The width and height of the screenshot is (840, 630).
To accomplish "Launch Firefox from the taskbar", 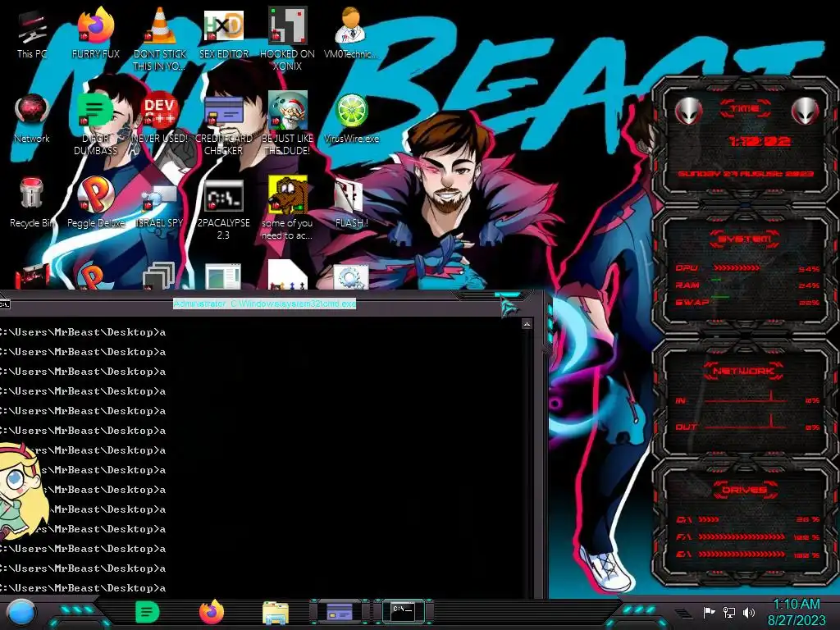I will pos(212,612).
